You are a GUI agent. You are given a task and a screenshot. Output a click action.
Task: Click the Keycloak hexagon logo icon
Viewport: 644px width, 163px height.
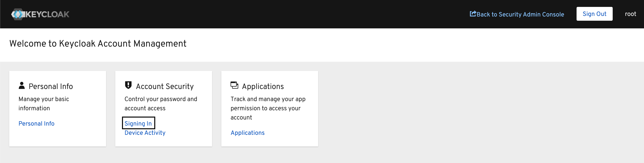pyautogui.click(x=17, y=14)
